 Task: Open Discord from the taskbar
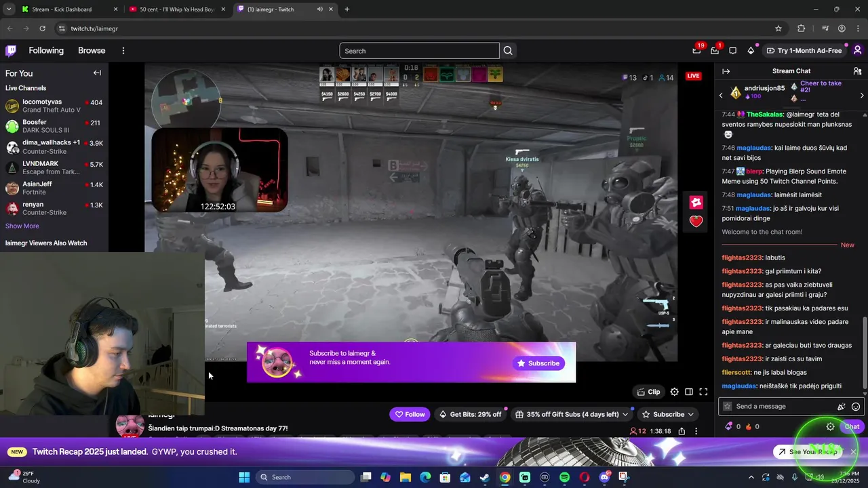tap(604, 477)
